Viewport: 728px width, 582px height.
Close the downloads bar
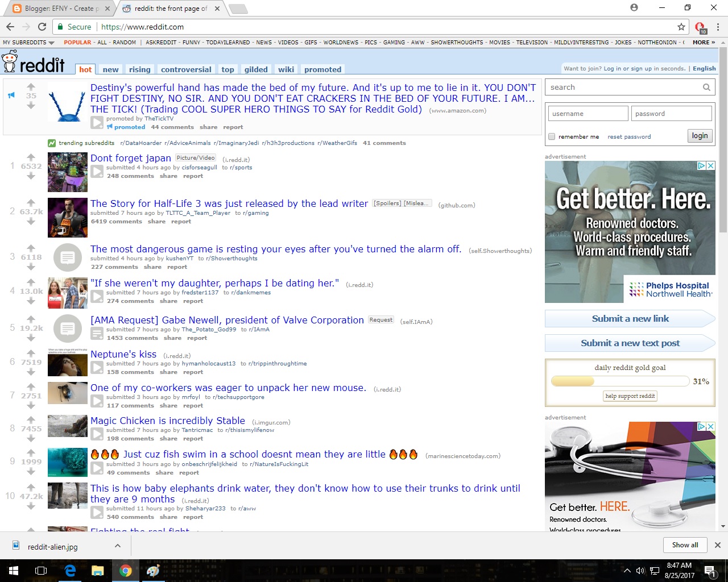pyautogui.click(x=717, y=545)
